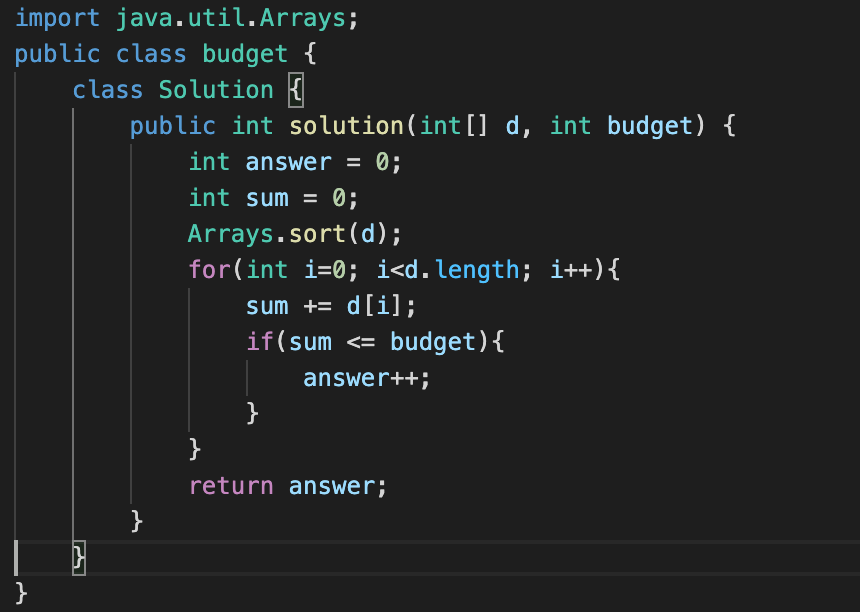860x612 pixels.
Task: Click 'Arrays' in the import java.util.Arrays statement
Action: [303, 18]
